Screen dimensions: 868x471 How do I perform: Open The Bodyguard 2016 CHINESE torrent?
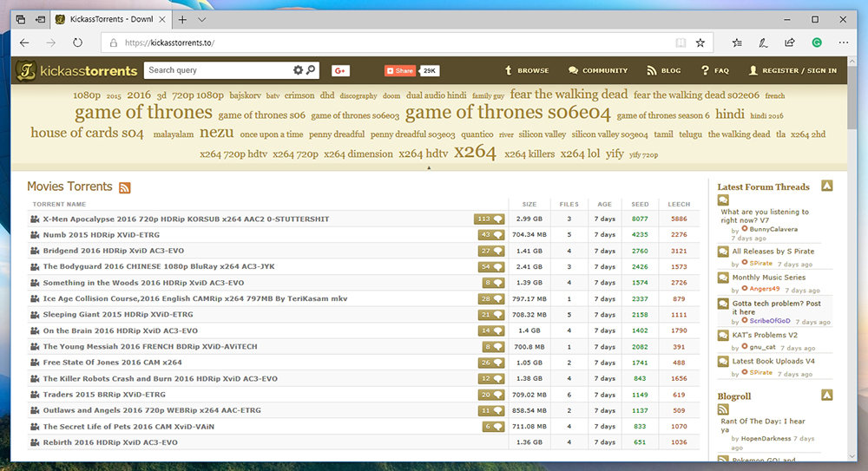[159, 267]
